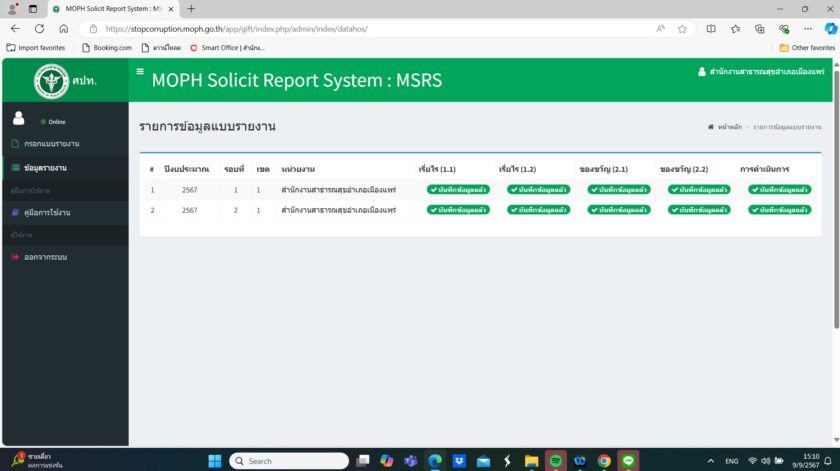Open the Windows Start button
Viewport: 840px width, 471px height.
215,461
